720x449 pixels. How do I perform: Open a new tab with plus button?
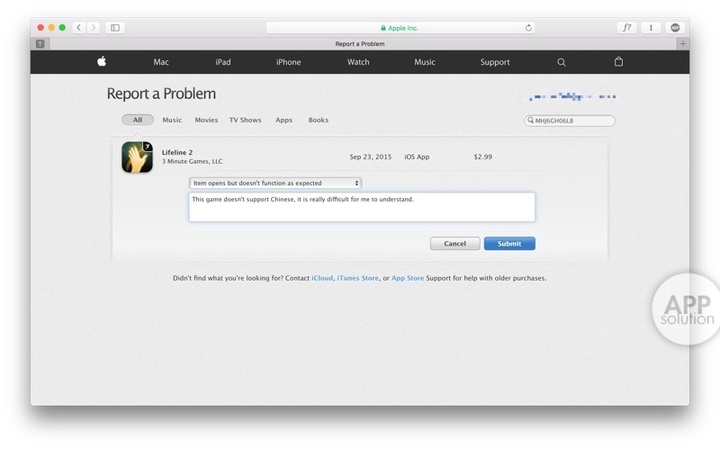pyautogui.click(x=682, y=44)
